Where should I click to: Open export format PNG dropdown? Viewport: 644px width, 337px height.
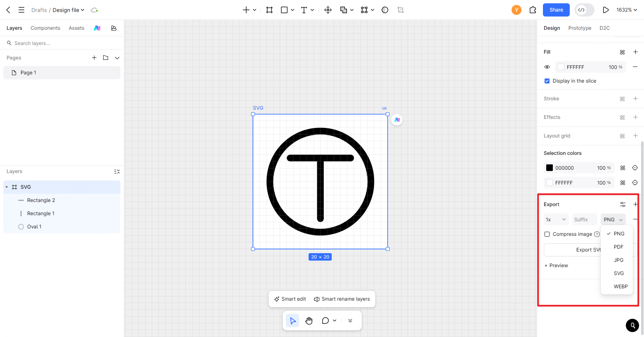pos(613,220)
